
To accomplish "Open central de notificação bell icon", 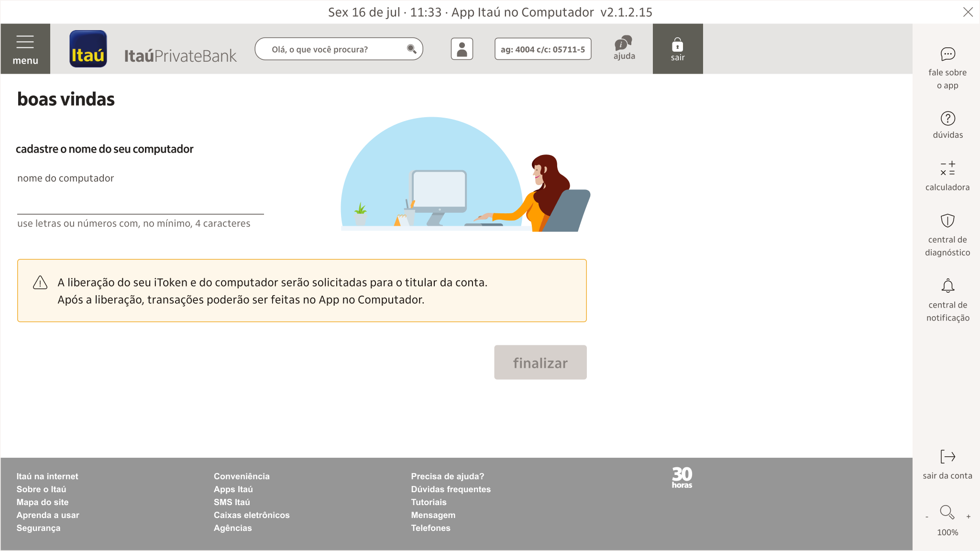I will tap(947, 286).
